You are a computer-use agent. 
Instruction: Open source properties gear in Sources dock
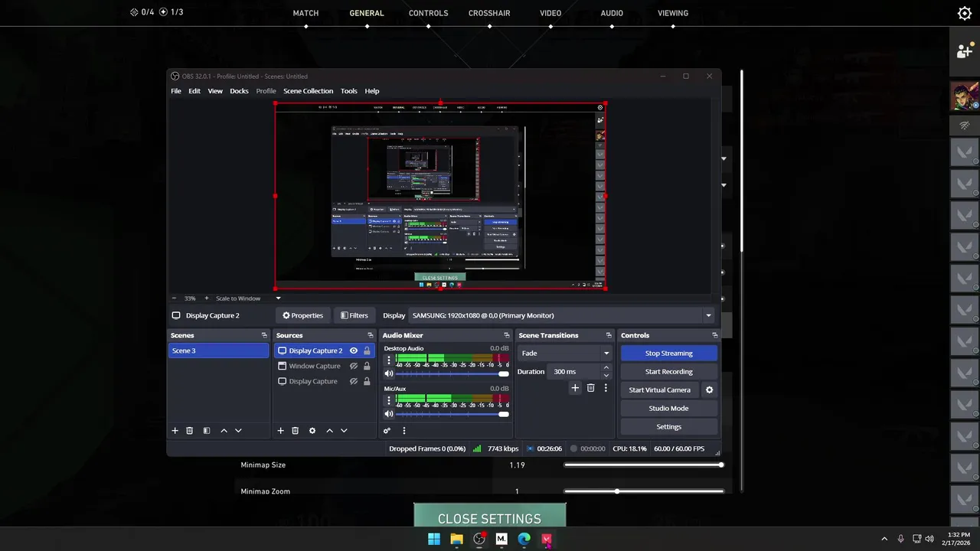312,431
